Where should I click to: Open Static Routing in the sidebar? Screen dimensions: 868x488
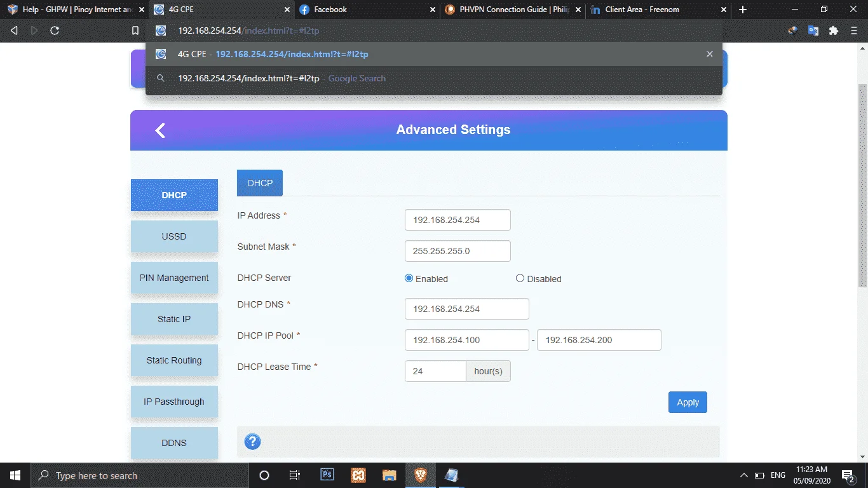(174, 360)
